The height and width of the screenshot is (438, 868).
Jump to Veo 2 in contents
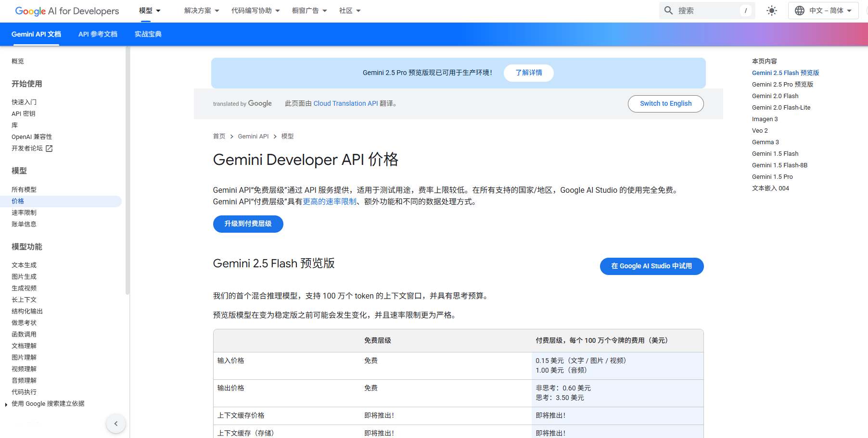(x=760, y=131)
